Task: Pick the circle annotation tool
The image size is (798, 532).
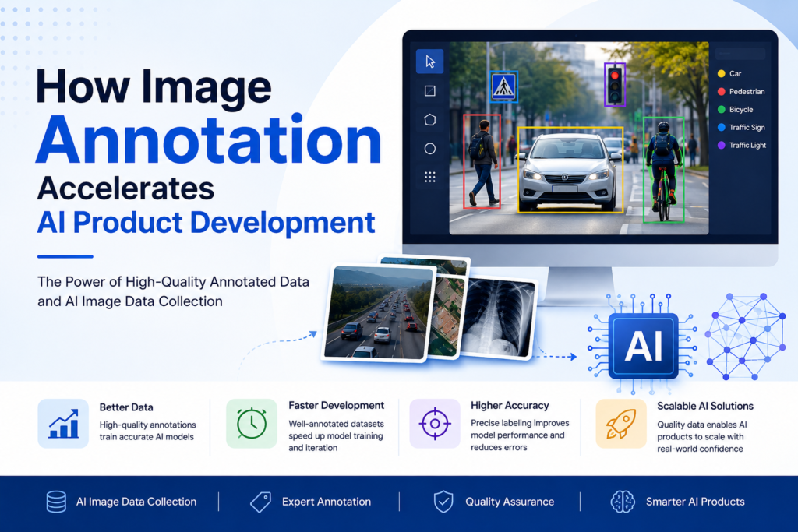Action: pyautogui.click(x=429, y=149)
